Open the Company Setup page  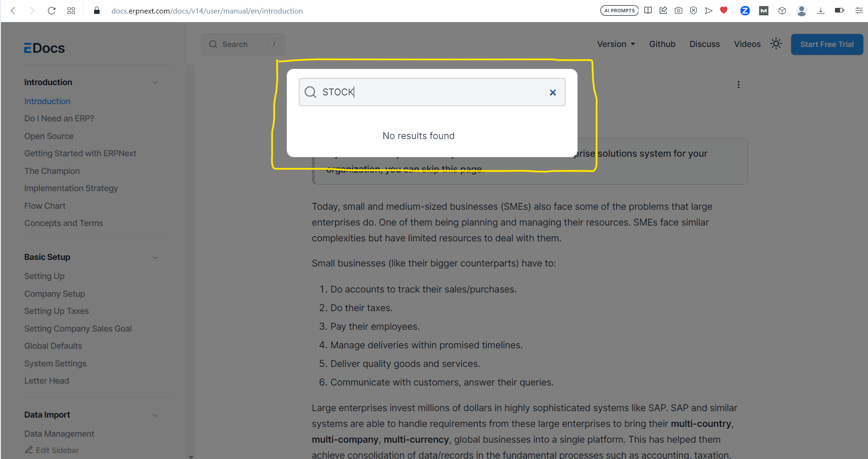[x=54, y=294]
